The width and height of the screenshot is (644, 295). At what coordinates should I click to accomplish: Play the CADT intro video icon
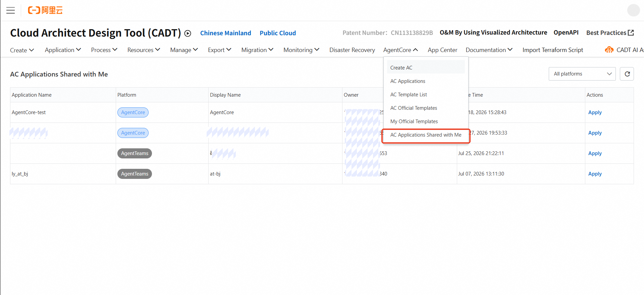tap(188, 33)
